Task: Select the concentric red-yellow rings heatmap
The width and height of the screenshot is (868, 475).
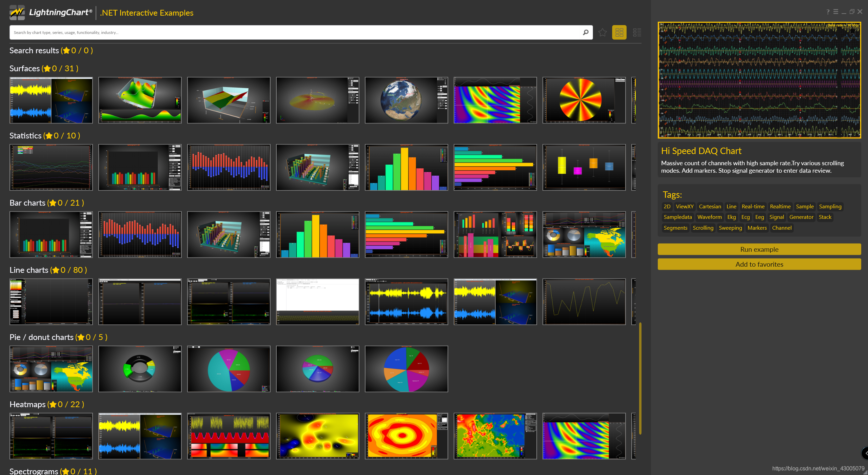Action: click(406, 436)
